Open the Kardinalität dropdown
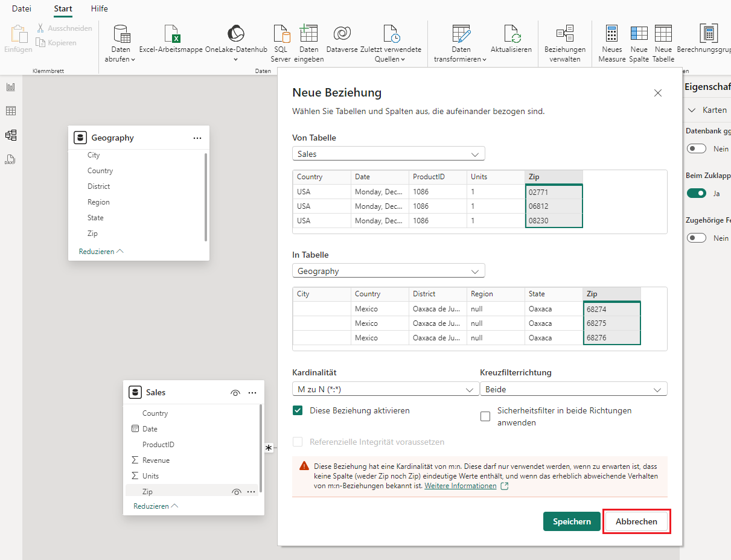The height and width of the screenshot is (560, 731). (385, 390)
